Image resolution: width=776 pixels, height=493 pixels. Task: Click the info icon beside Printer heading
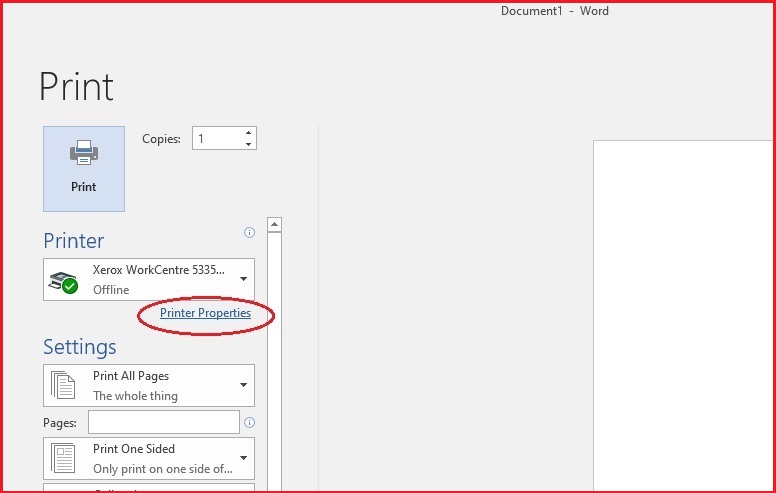coord(249,232)
